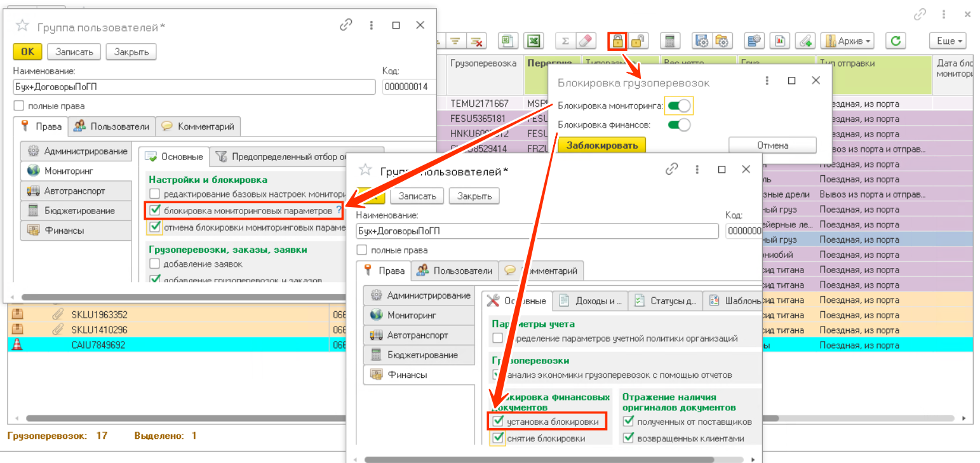Click the open padlock unblock toolbar icon

[x=638, y=41]
